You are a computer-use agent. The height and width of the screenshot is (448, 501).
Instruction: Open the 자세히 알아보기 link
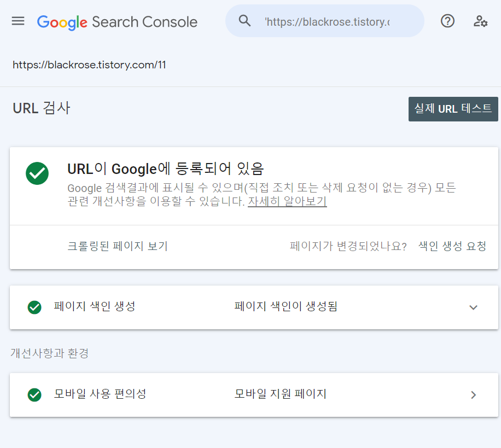click(287, 201)
